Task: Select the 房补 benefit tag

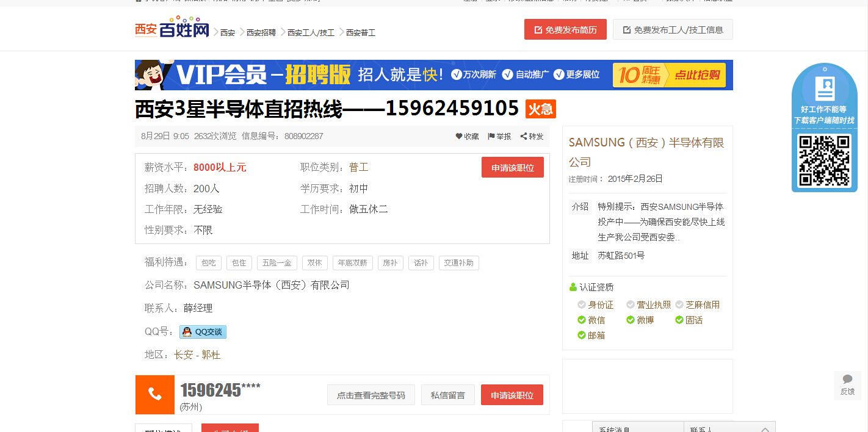Action: click(x=391, y=263)
